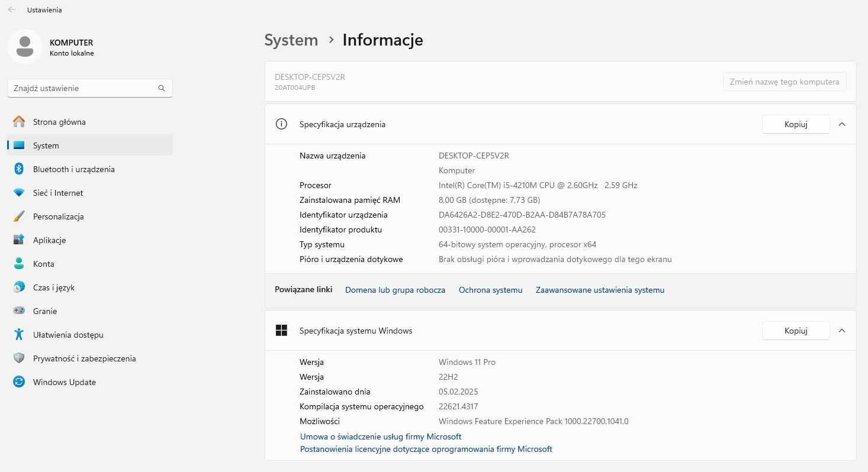Open Sieć i Internet settings

tap(90, 193)
